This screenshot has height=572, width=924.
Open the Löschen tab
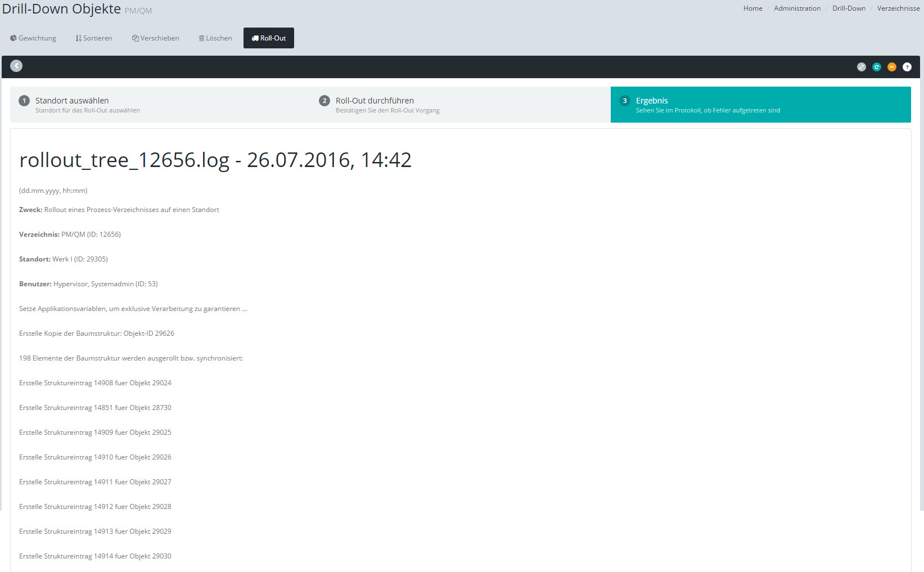click(215, 38)
